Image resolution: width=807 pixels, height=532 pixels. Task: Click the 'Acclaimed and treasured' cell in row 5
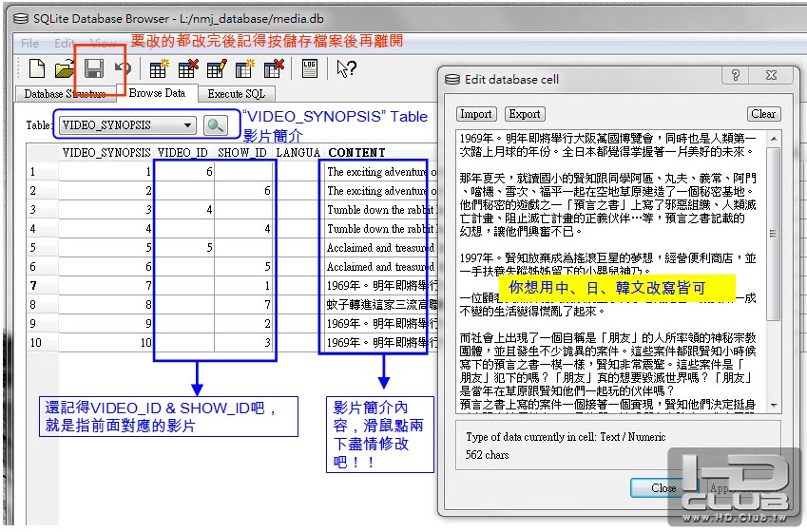tap(381, 248)
